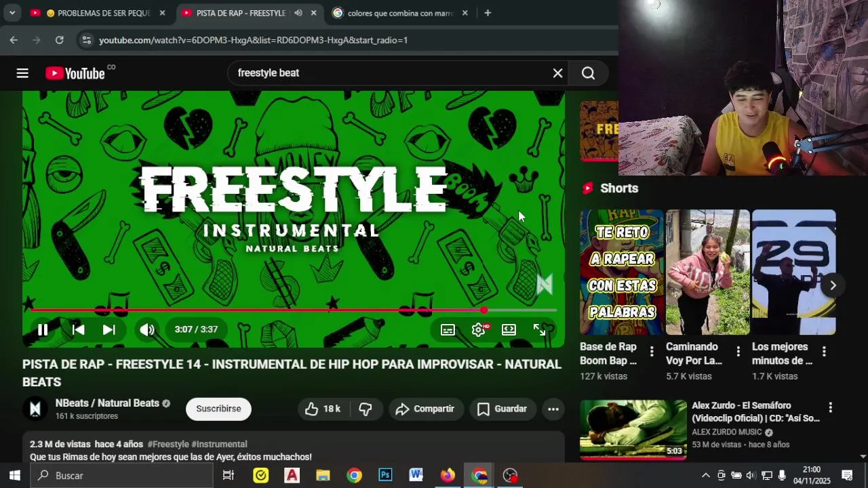Viewport: 868px width, 488px height.
Task: Open the player settings gear
Action: point(479,330)
